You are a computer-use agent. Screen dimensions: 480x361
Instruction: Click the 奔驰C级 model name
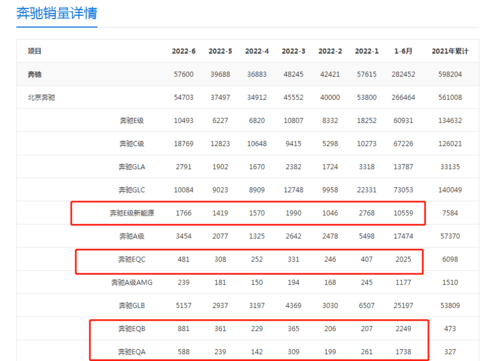click(x=132, y=144)
